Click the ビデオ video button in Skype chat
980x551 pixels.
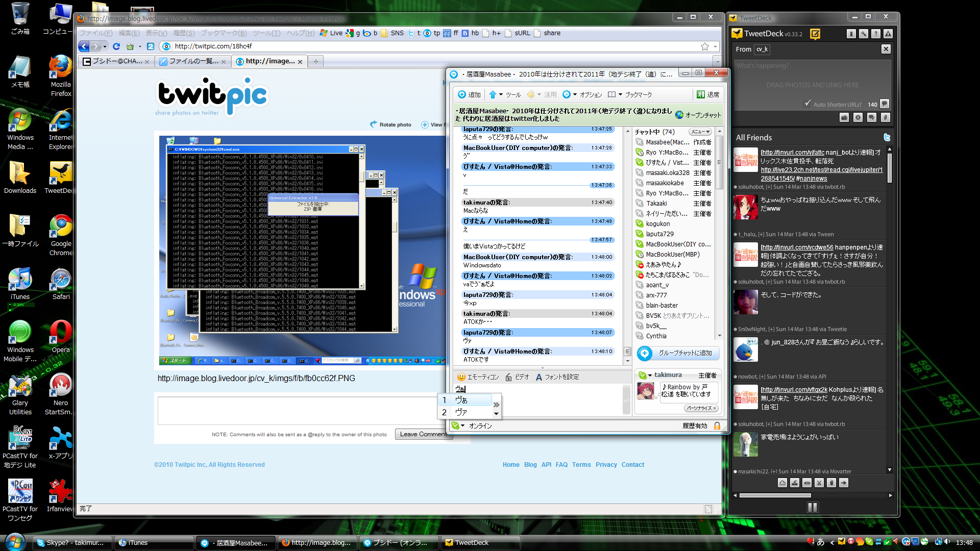pyautogui.click(x=517, y=377)
